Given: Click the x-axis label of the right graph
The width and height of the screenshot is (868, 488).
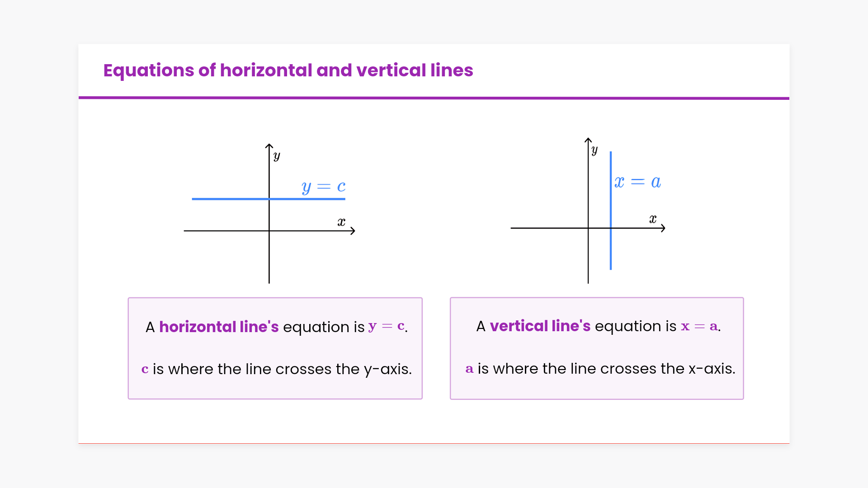Looking at the screenshot, I should point(653,219).
